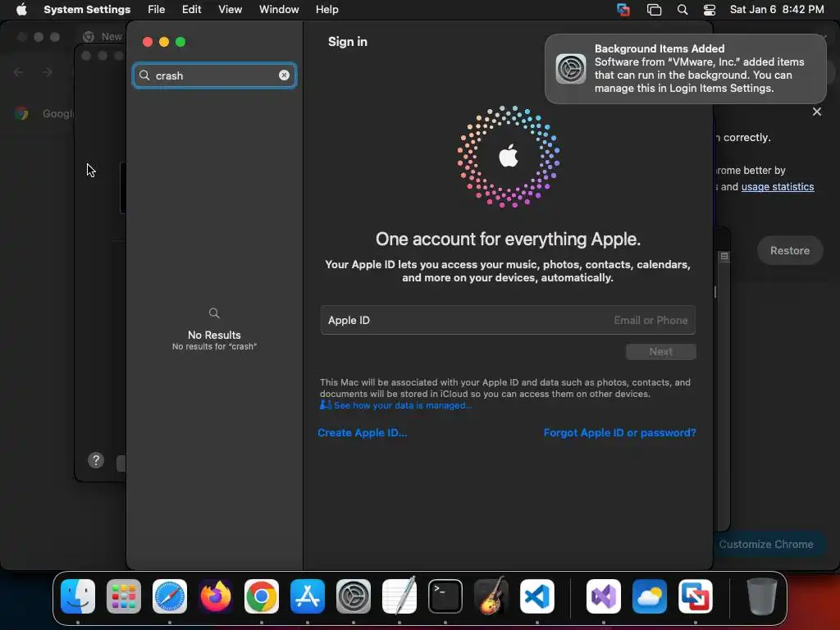
Task: Click the Sign in heading
Action: tap(348, 41)
